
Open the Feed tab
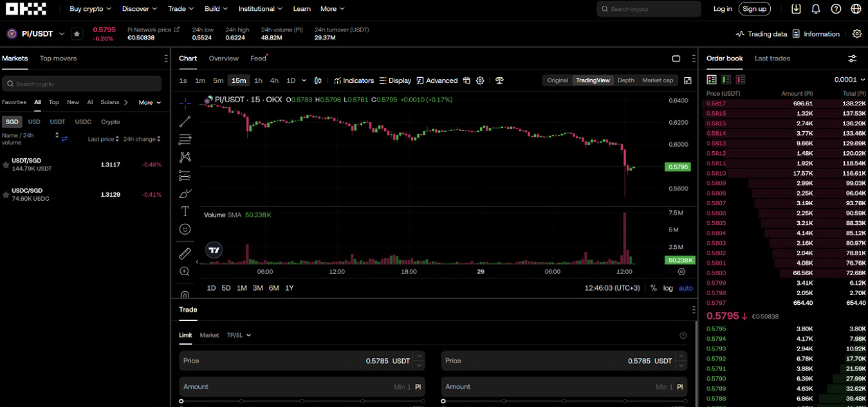pyautogui.click(x=259, y=59)
